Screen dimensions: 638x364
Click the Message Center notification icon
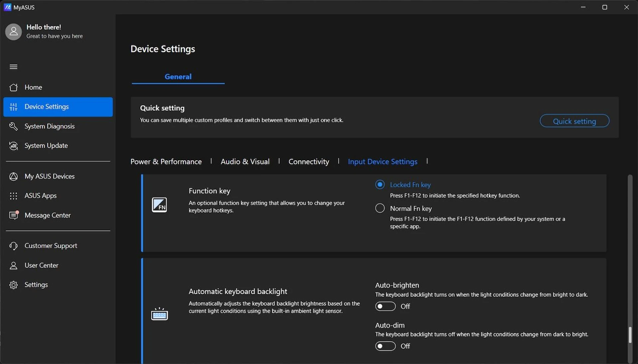(14, 215)
